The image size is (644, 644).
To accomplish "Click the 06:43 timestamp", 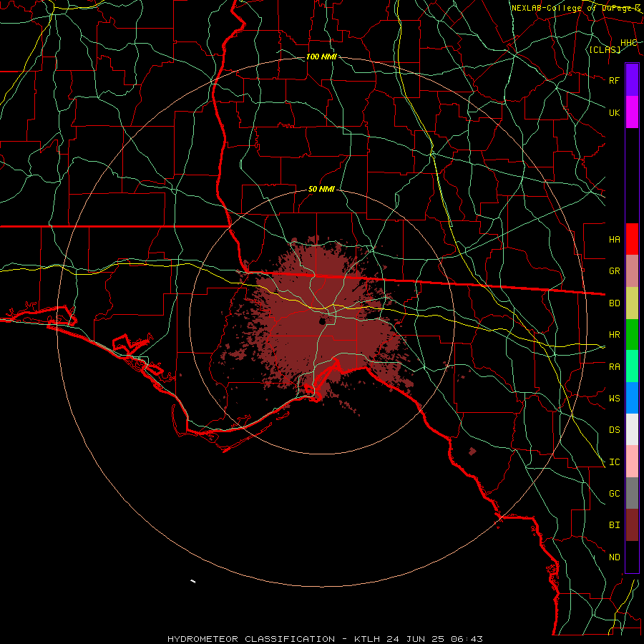I will click(x=466, y=639).
